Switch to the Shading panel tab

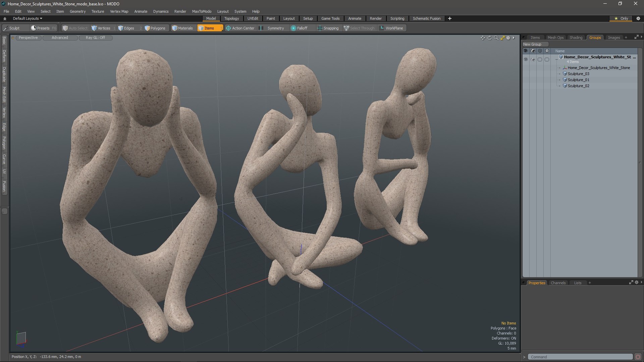coord(576,38)
